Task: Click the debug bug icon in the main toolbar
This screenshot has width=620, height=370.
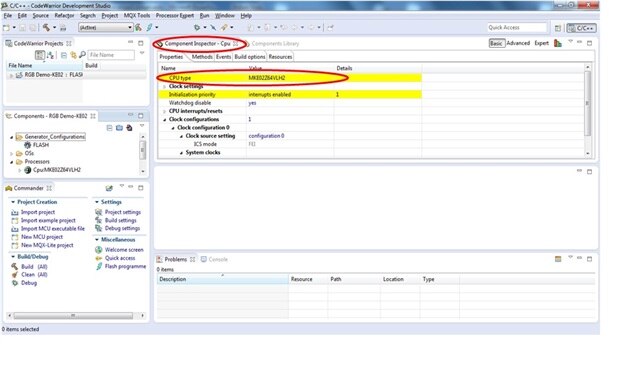Action: click(x=197, y=27)
